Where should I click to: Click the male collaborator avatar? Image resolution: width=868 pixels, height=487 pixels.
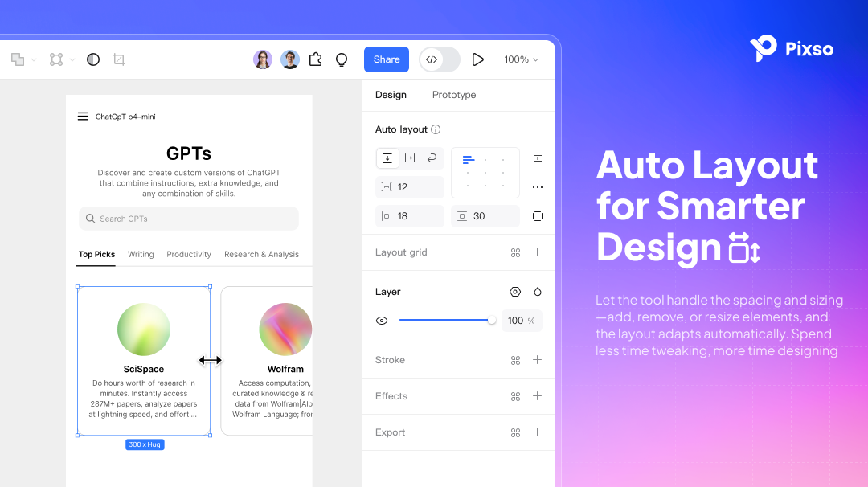pyautogui.click(x=290, y=59)
